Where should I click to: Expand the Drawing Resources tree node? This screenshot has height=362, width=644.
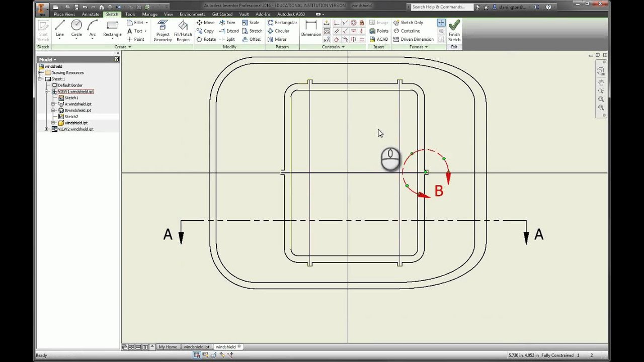point(41,73)
